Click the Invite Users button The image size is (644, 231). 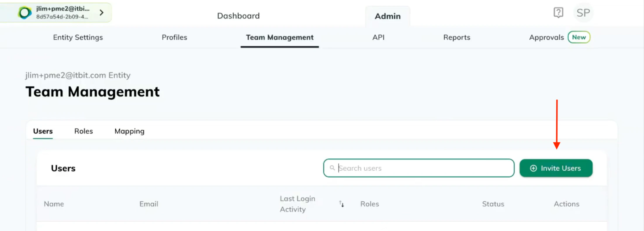[556, 168]
